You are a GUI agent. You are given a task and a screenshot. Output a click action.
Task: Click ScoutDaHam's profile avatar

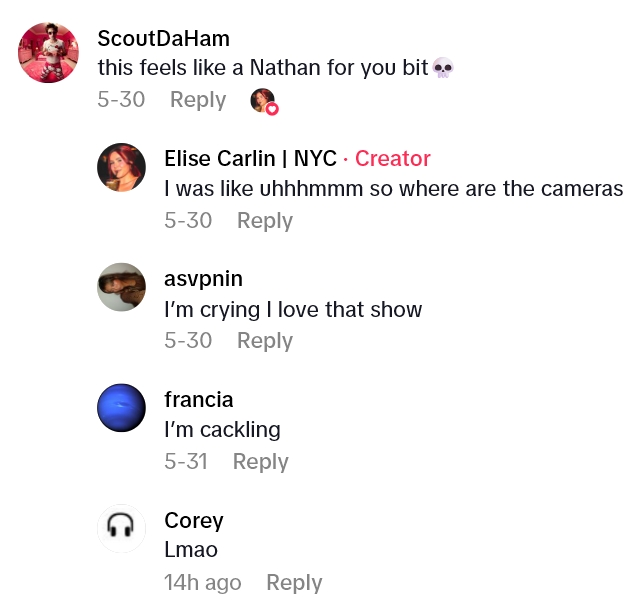pyautogui.click(x=48, y=52)
